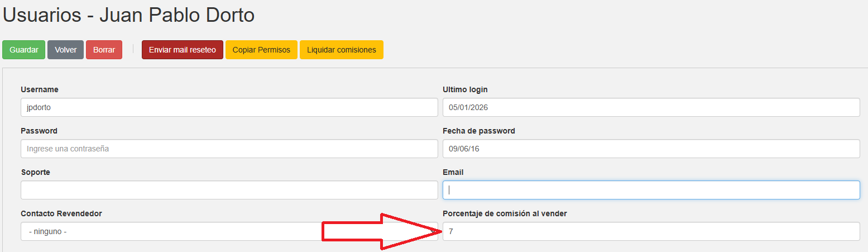
Task: Select the Fecha de password field
Action: [x=651, y=149]
